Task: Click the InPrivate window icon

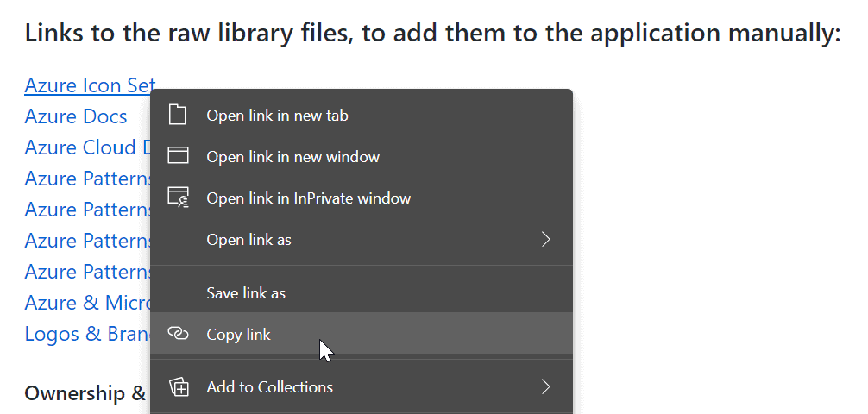Action: pyautogui.click(x=179, y=198)
